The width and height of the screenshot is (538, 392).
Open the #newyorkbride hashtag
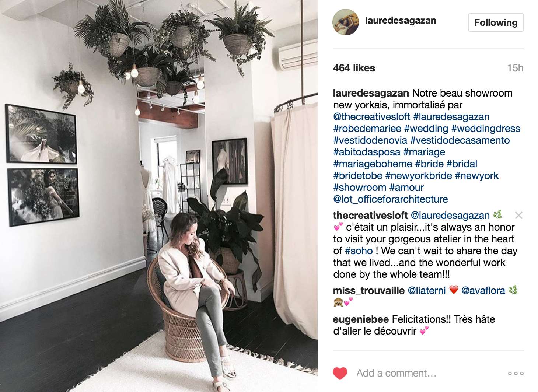(x=419, y=176)
